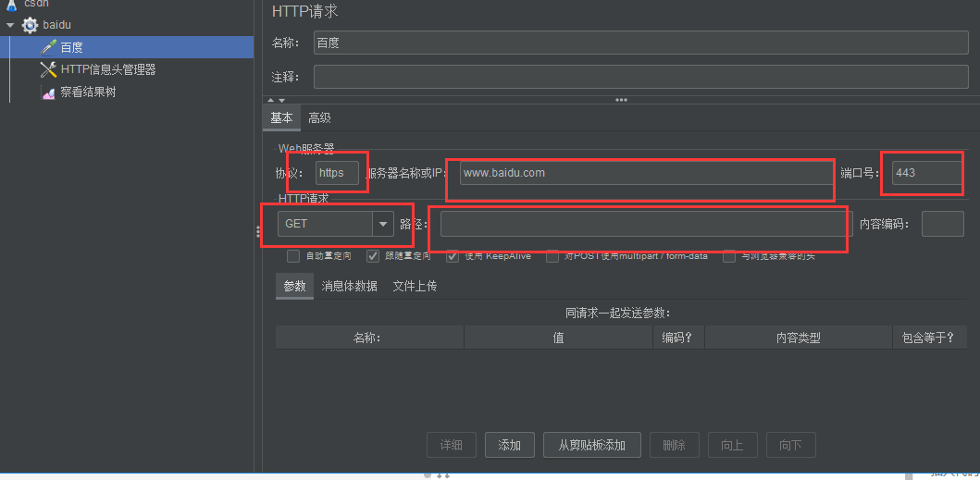Click the up arrow on the split pane divider
The height and width of the screenshot is (480, 980).
pos(270,100)
